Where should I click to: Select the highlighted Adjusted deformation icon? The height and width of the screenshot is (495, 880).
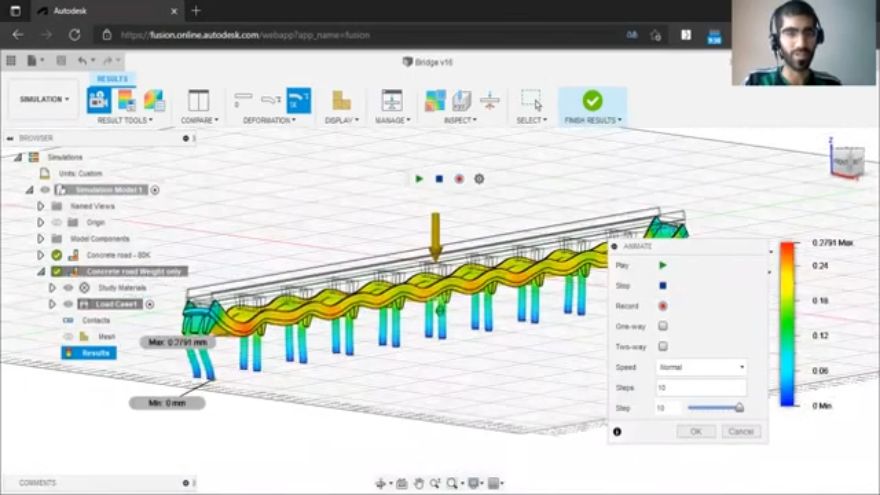(x=299, y=100)
